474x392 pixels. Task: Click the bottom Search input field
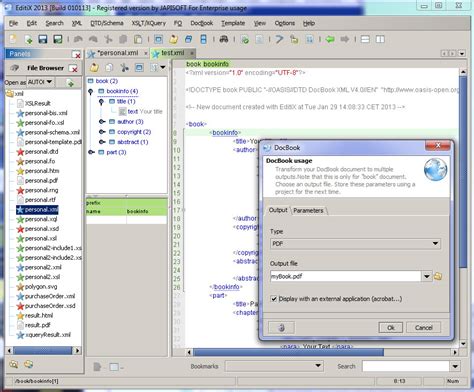tap(406, 366)
